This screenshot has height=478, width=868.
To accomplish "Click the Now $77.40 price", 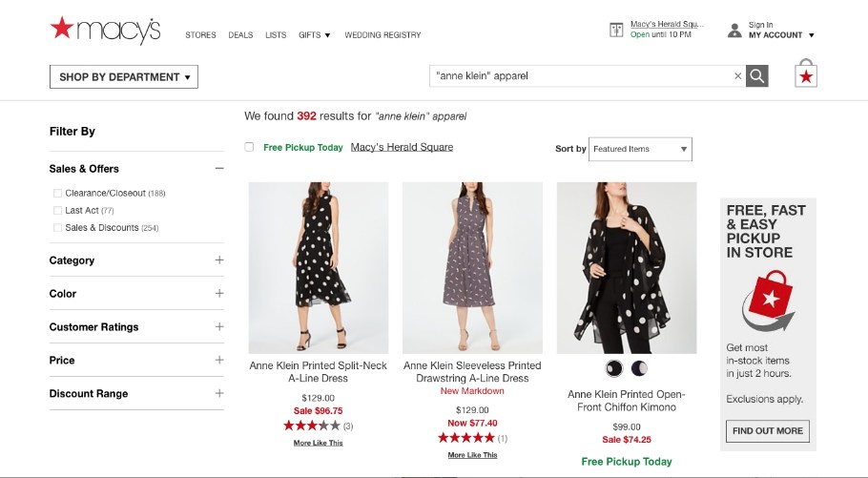I will (x=472, y=423).
